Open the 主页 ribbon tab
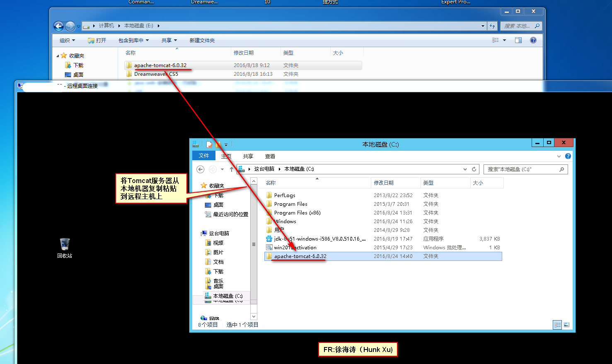Image resolution: width=612 pixels, height=364 pixels. point(226,156)
